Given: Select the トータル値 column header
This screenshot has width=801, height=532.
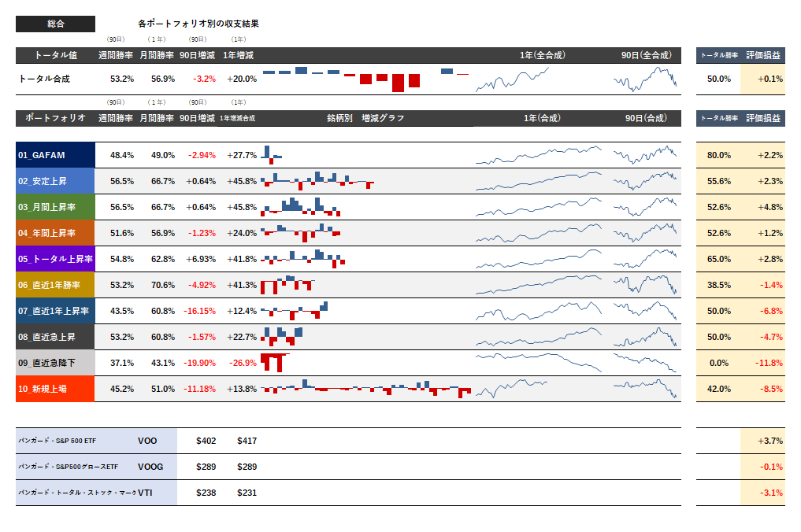Looking at the screenshot, I should [55, 55].
